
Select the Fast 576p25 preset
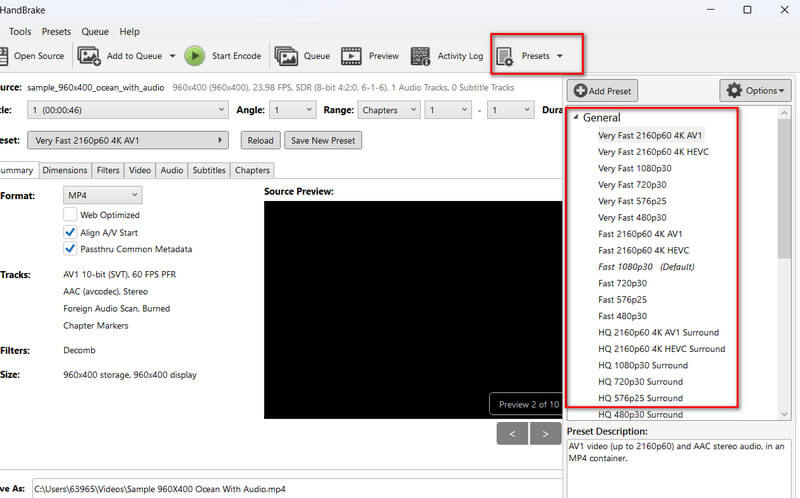(x=622, y=299)
